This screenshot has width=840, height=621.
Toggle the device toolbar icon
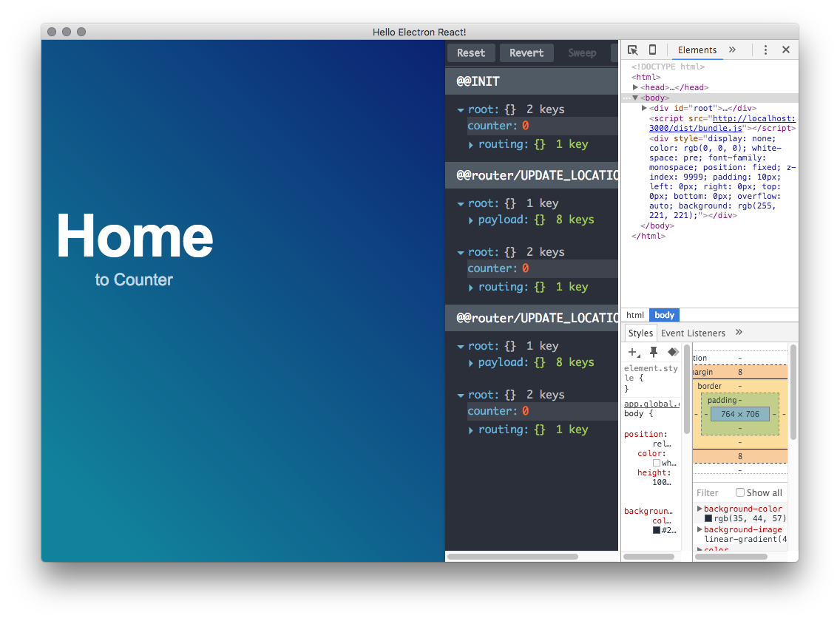tap(652, 50)
